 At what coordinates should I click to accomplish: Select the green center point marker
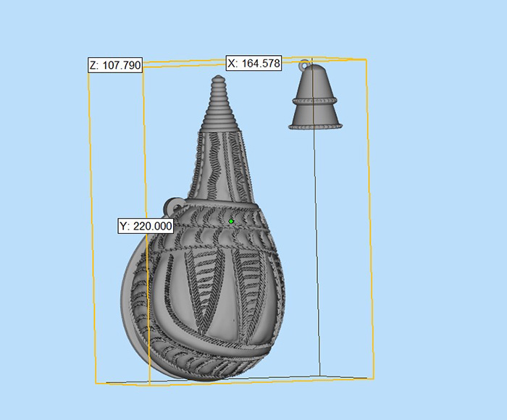click(231, 222)
